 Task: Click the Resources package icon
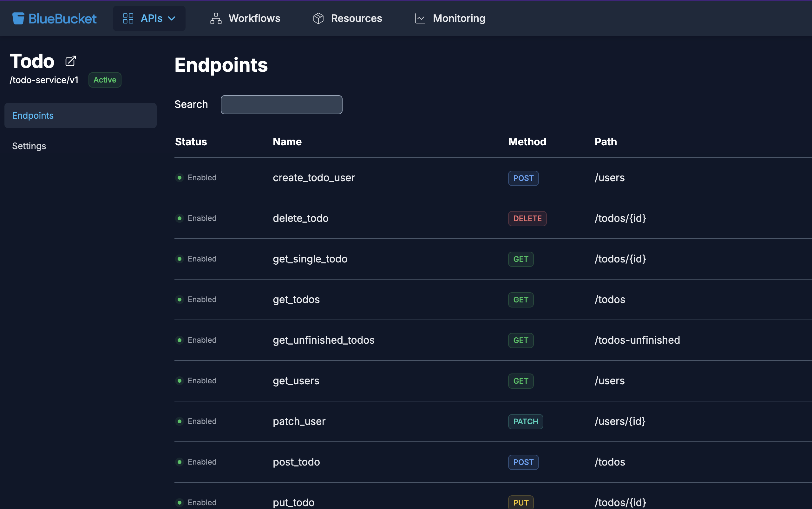(318, 18)
